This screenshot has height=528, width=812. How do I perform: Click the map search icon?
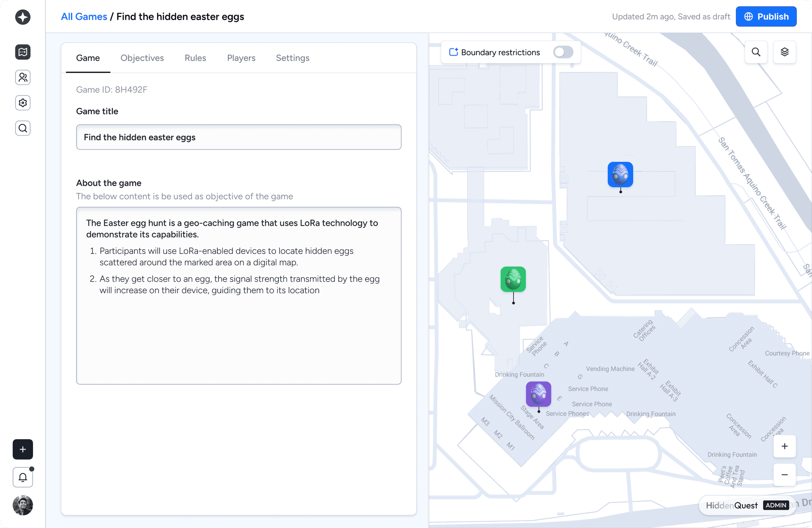point(756,52)
